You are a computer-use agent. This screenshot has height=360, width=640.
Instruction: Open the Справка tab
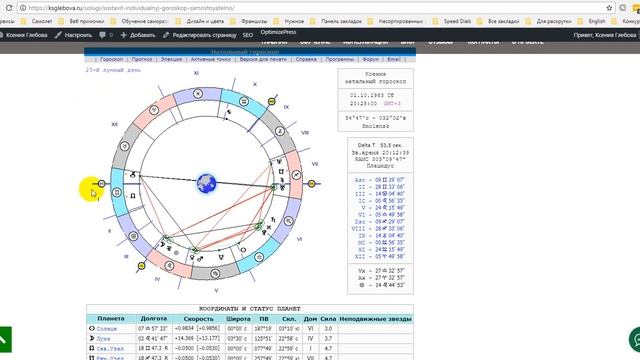point(306,59)
